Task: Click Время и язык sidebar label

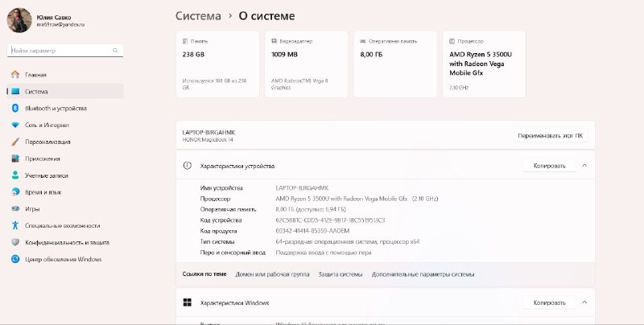Action: click(x=43, y=192)
